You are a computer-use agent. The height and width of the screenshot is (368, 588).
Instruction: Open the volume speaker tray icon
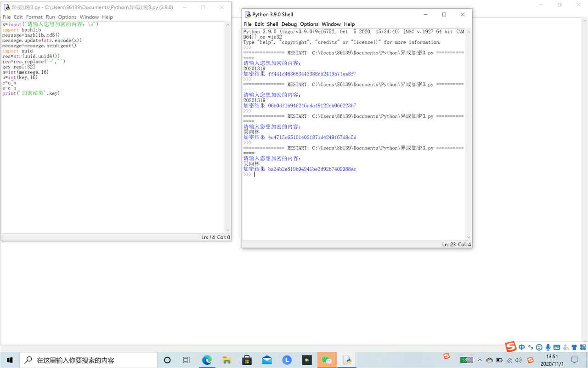pos(519,360)
